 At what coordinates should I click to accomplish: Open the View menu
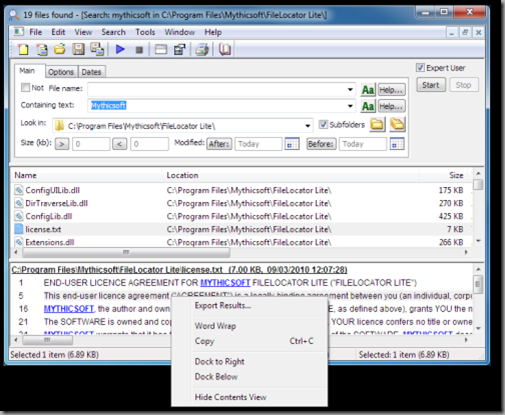[83, 32]
